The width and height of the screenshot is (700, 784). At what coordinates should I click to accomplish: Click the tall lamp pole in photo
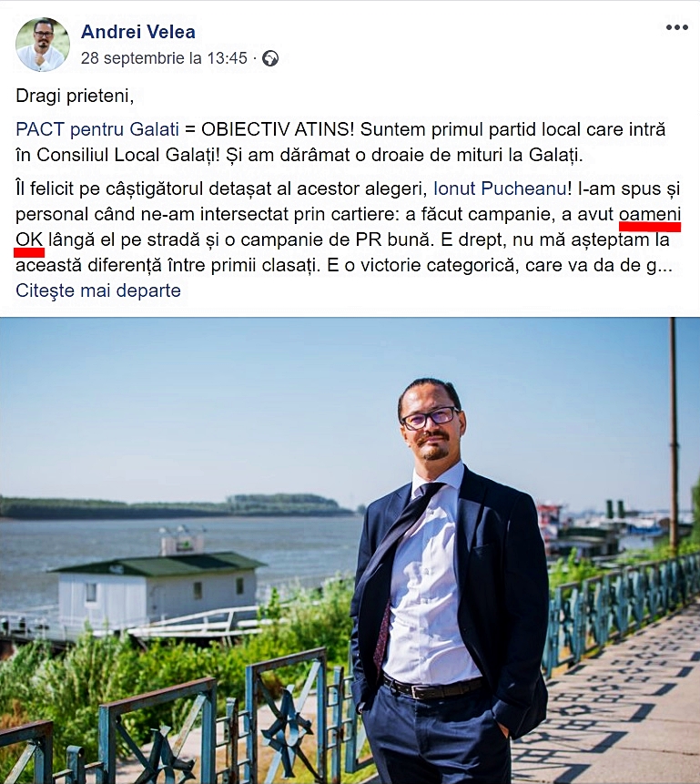pyautogui.click(x=674, y=437)
